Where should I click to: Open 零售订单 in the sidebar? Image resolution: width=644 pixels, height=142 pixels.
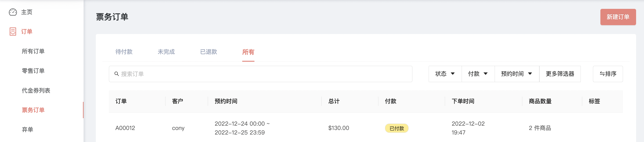pyautogui.click(x=33, y=71)
